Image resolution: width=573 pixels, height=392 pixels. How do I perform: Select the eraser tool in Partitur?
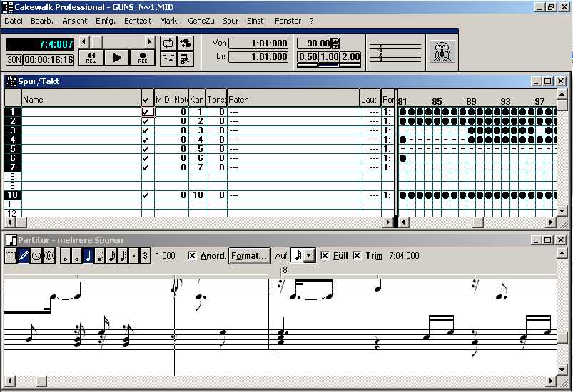click(36, 256)
